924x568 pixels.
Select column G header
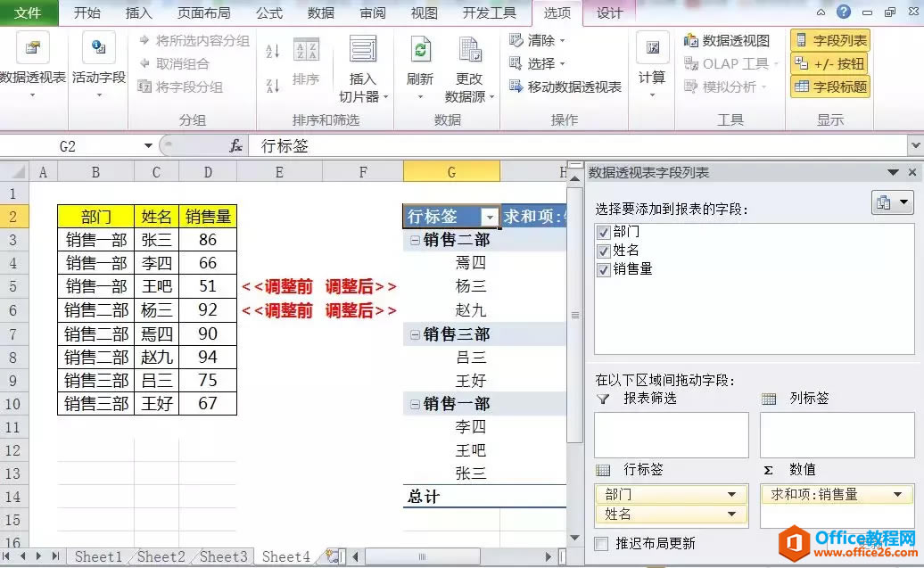(451, 172)
